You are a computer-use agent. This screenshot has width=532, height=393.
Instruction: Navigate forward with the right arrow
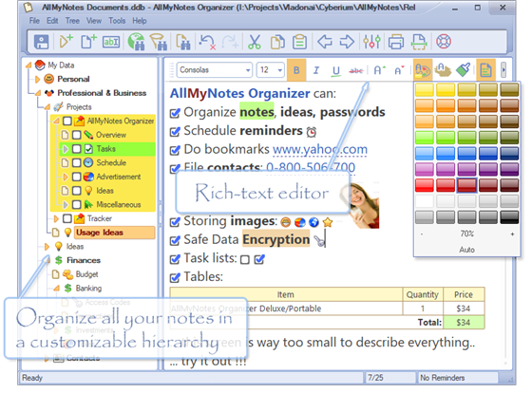pyautogui.click(x=347, y=42)
